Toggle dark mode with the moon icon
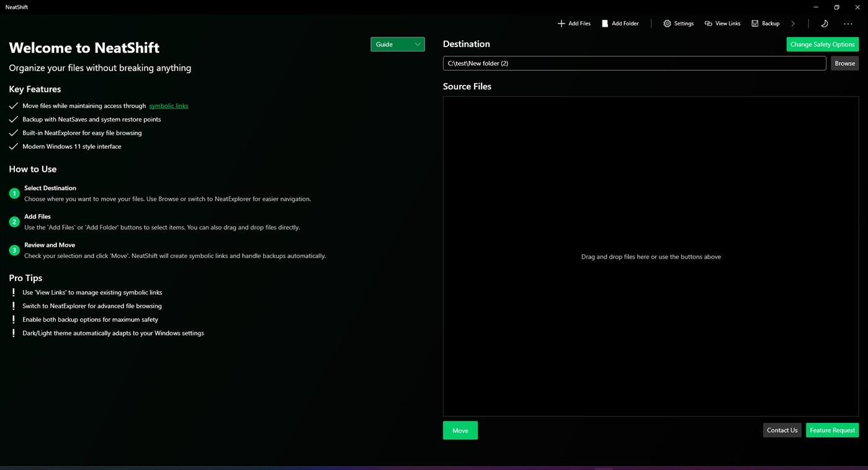Image resolution: width=868 pixels, height=470 pixels. pos(824,24)
